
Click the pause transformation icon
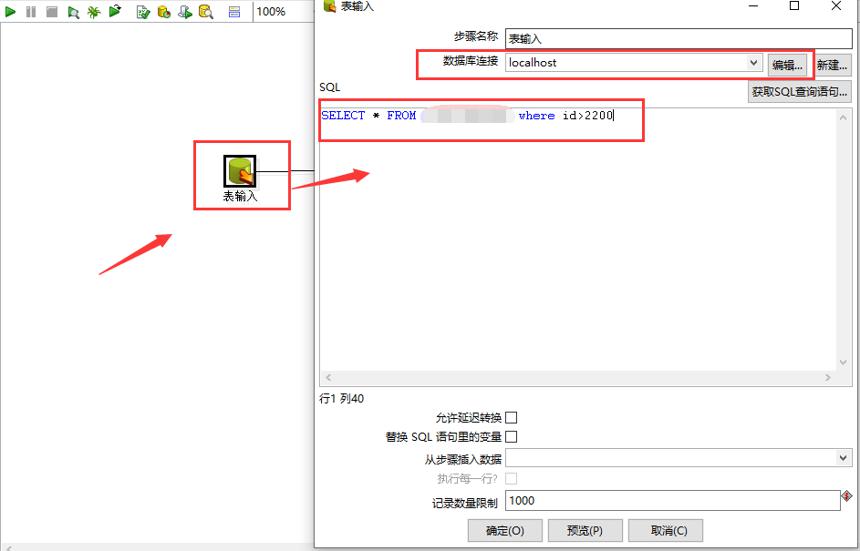(31, 12)
